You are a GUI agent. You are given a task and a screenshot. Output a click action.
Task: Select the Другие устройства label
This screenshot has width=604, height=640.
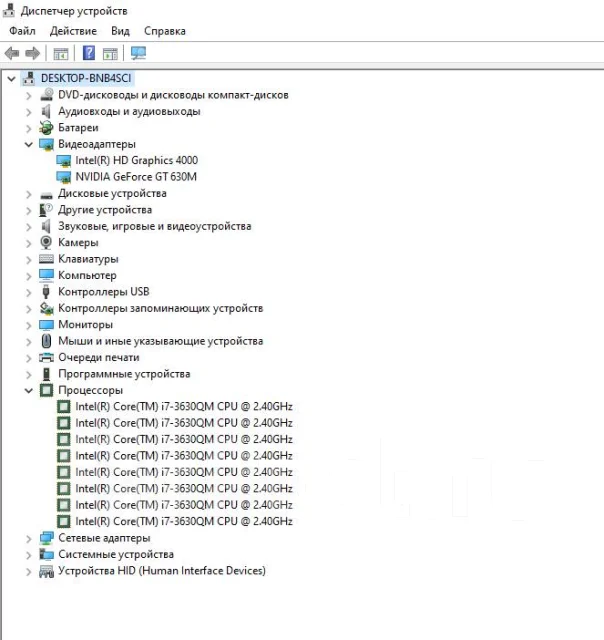click(x=105, y=210)
